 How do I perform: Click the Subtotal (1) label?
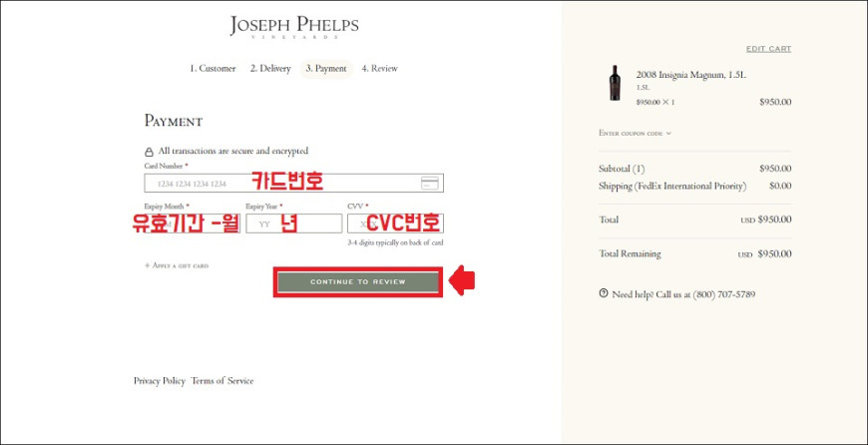[x=622, y=169]
